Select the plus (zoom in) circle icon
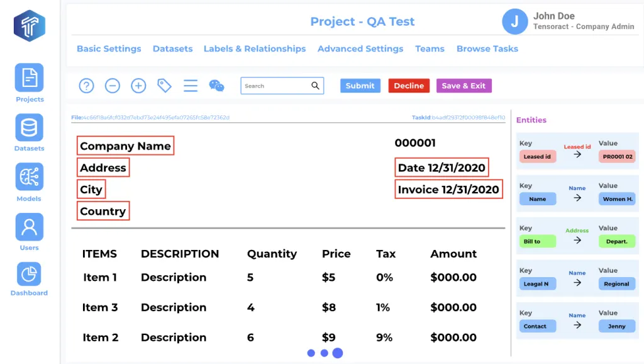Viewport: 644px width, 364px height. (138, 85)
